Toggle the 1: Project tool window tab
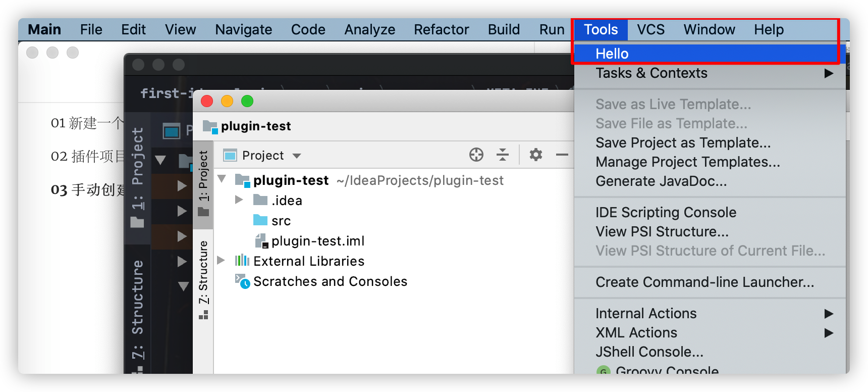 tap(203, 182)
